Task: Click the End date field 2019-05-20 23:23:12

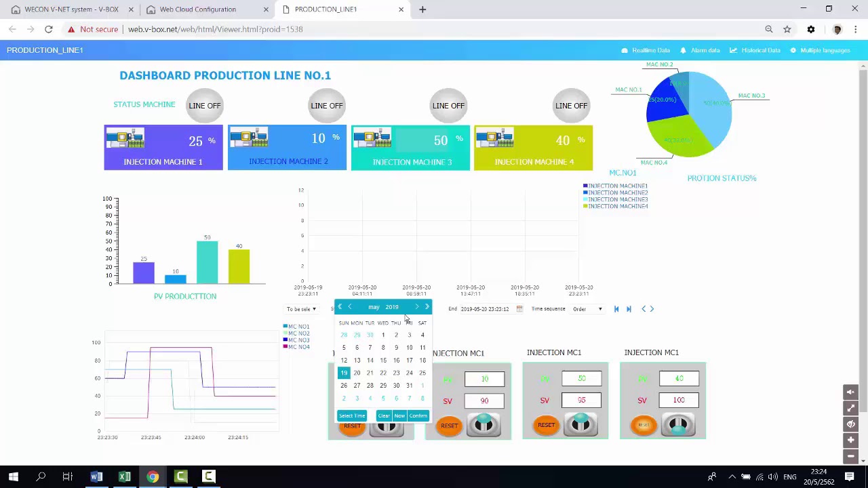Action: pos(484,309)
